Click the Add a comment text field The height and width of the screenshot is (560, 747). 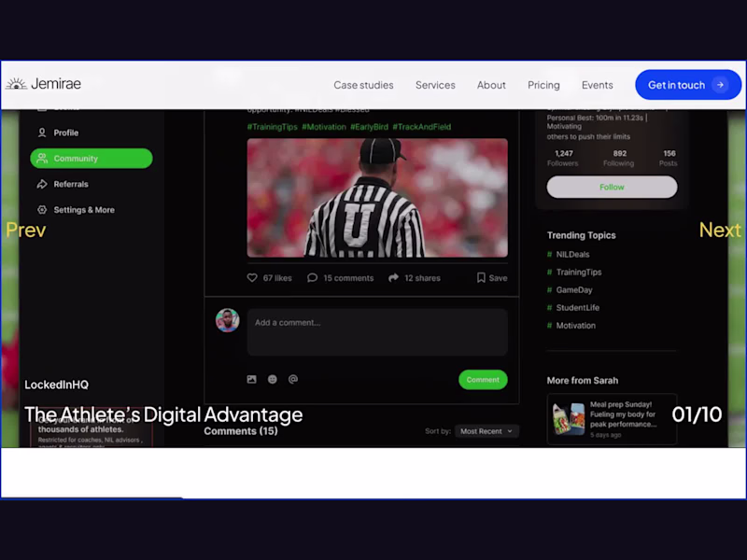pyautogui.click(x=377, y=332)
